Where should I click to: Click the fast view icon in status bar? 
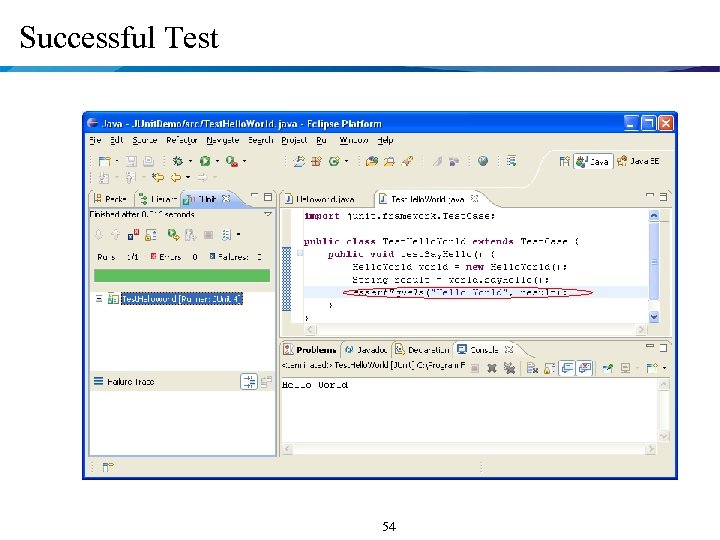(108, 467)
